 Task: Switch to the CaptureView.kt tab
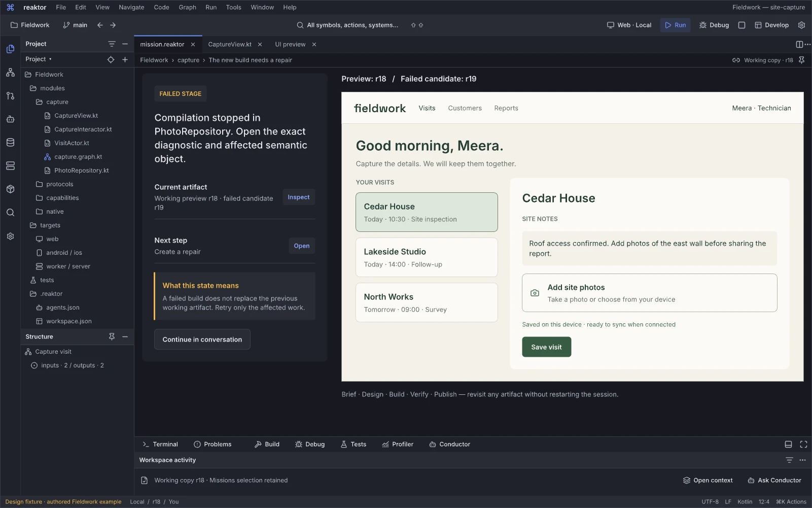click(230, 44)
